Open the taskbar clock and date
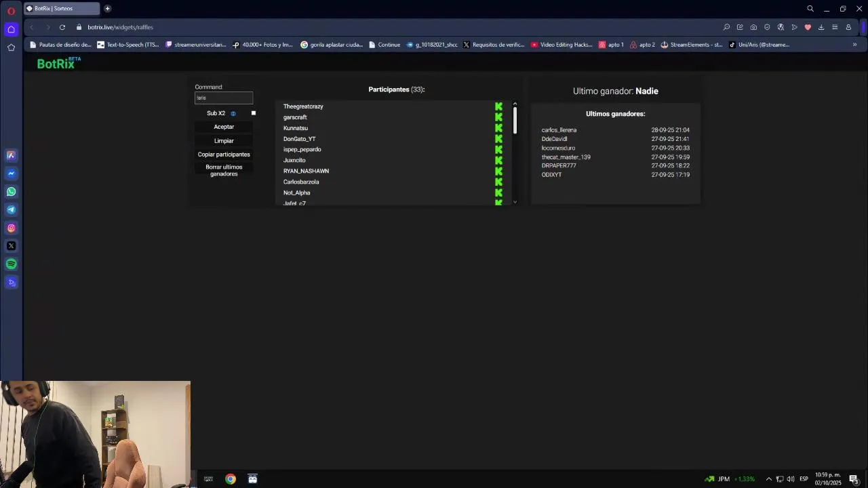 tap(828, 479)
